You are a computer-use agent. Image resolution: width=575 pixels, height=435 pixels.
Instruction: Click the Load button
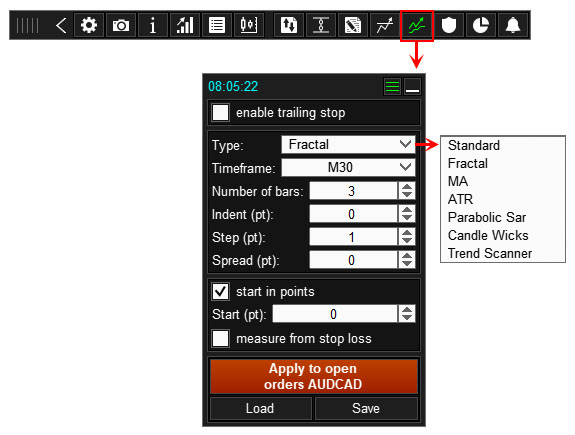click(x=260, y=408)
